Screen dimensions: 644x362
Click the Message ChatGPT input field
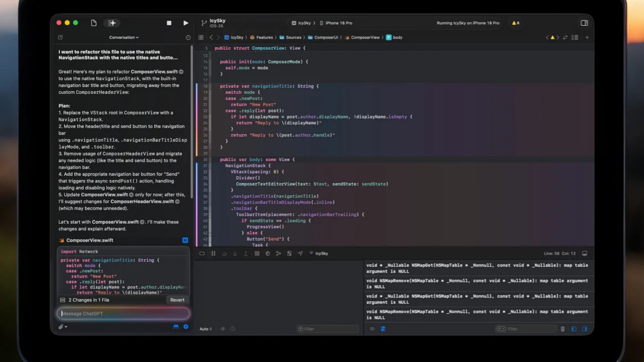(123, 314)
